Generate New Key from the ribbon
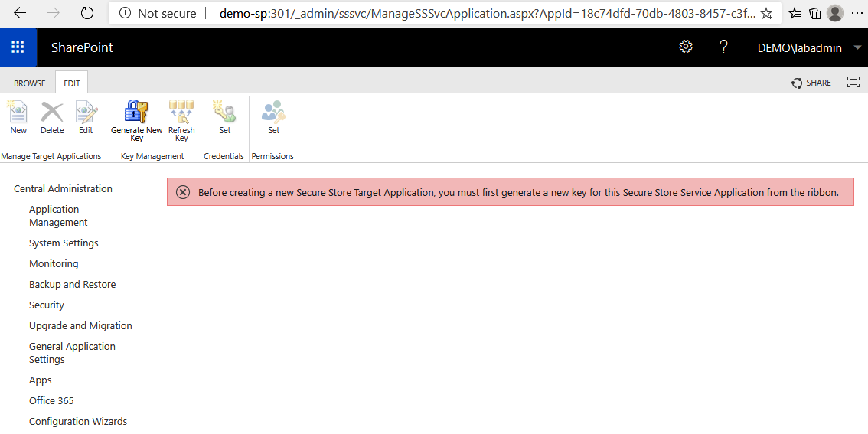 pyautogui.click(x=136, y=121)
